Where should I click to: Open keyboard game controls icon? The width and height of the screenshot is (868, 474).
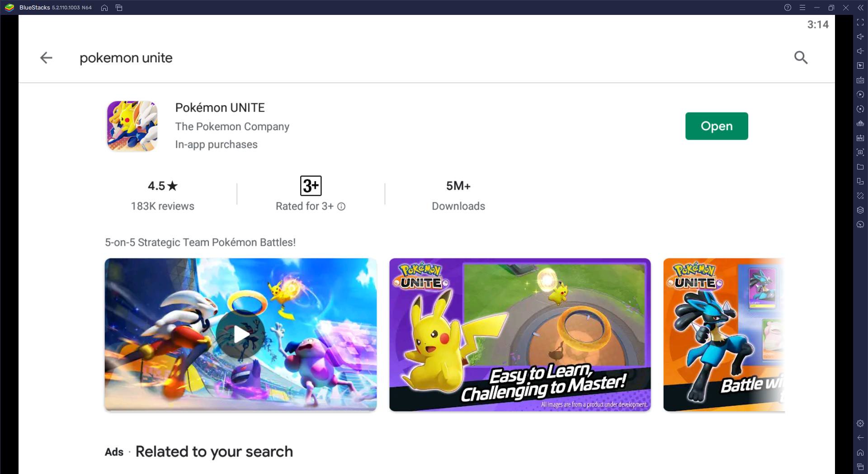coord(860,80)
